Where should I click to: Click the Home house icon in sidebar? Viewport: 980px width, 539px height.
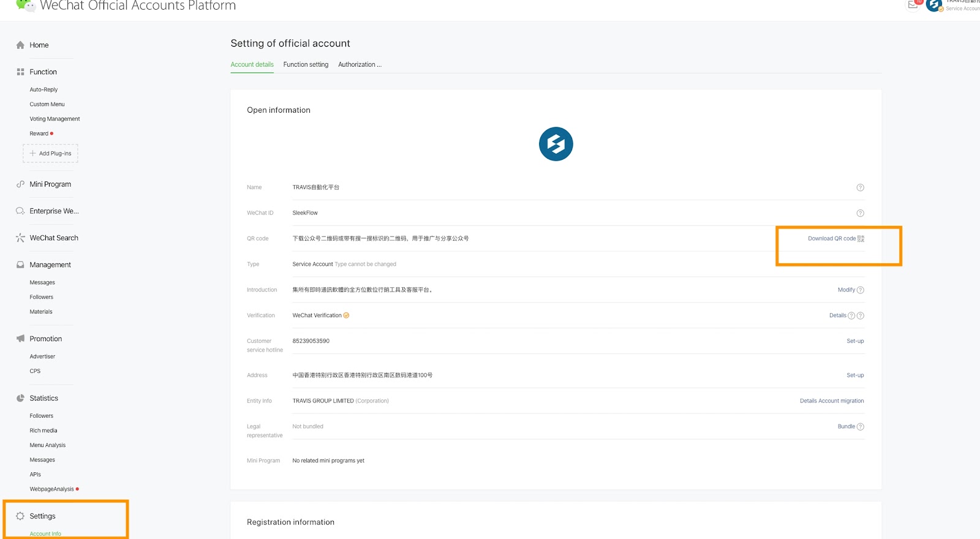(x=20, y=45)
